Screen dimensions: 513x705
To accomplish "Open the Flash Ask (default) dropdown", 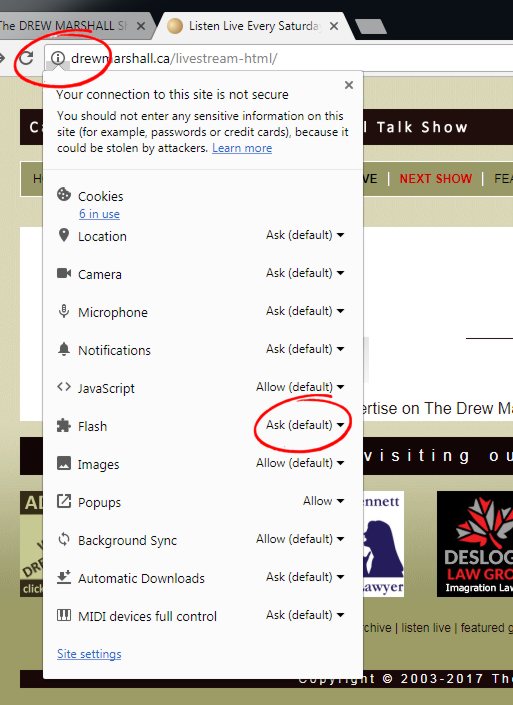I will pyautogui.click(x=305, y=425).
